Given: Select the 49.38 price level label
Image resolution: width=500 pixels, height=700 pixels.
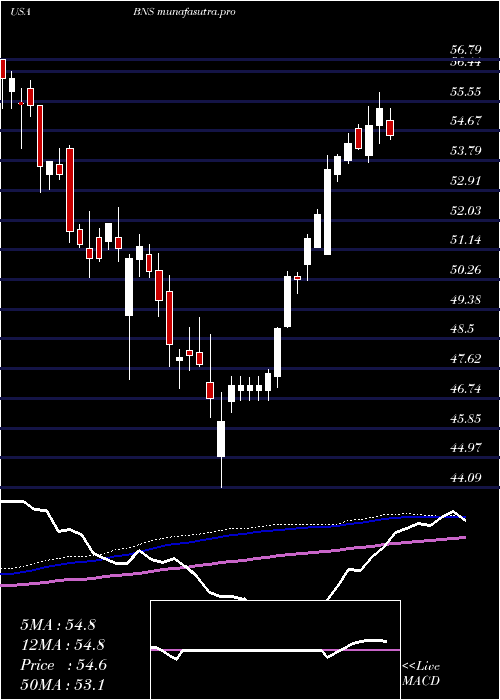Looking at the screenshot, I should tap(466, 299).
